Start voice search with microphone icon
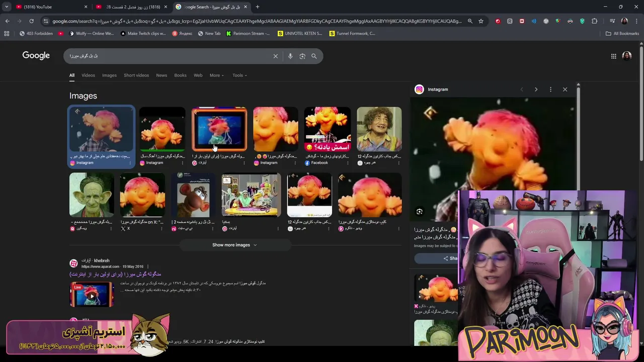This screenshot has width=644, height=362. click(290, 56)
